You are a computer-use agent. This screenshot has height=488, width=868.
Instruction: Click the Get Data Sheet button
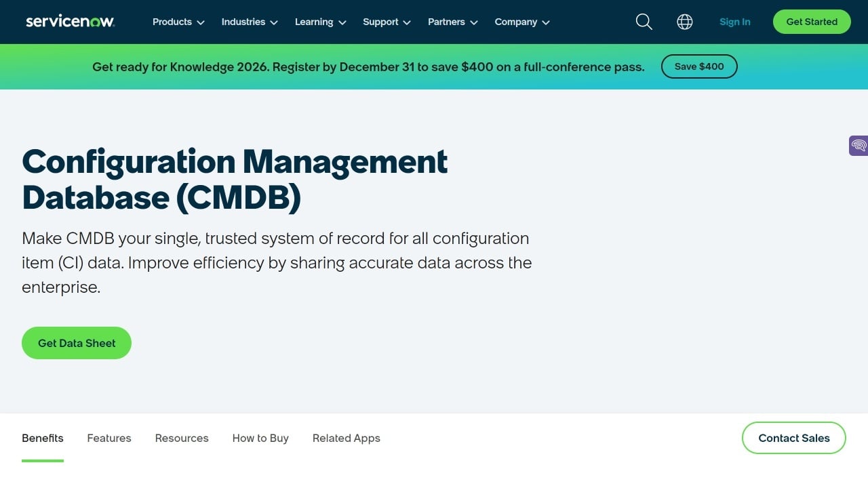[76, 343]
